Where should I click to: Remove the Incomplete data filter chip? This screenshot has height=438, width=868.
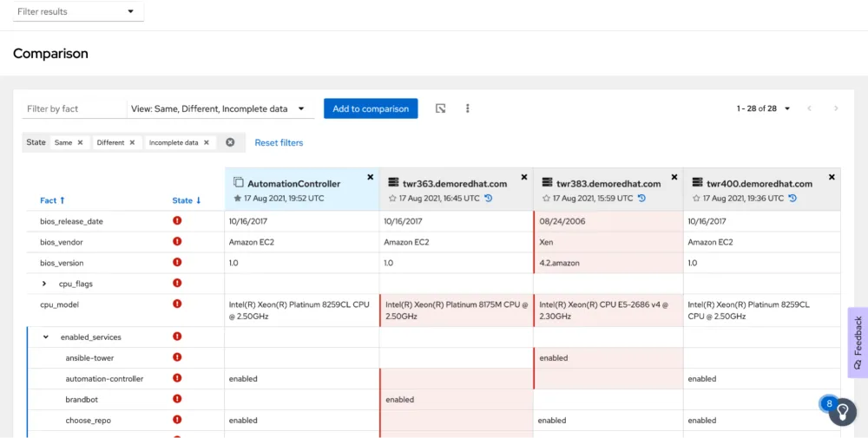(207, 142)
